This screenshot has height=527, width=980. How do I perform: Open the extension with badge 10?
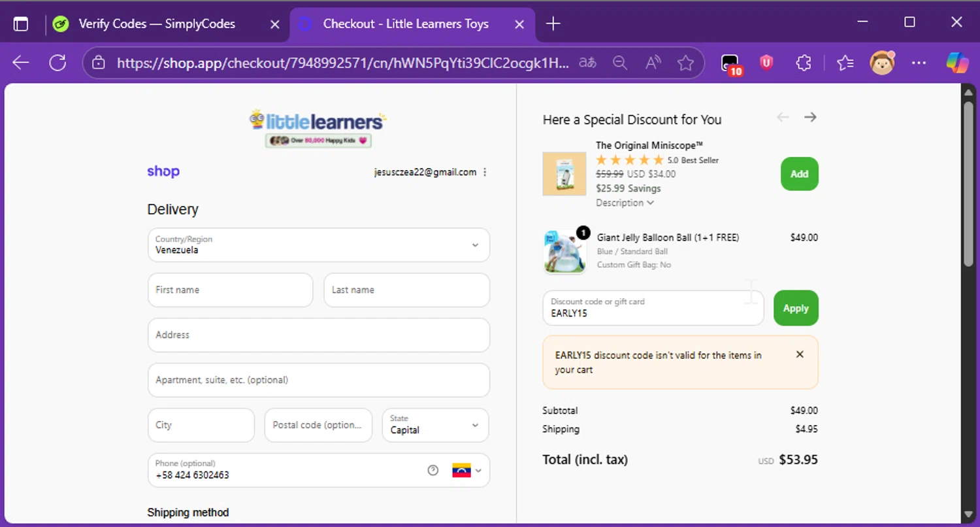tap(730, 63)
